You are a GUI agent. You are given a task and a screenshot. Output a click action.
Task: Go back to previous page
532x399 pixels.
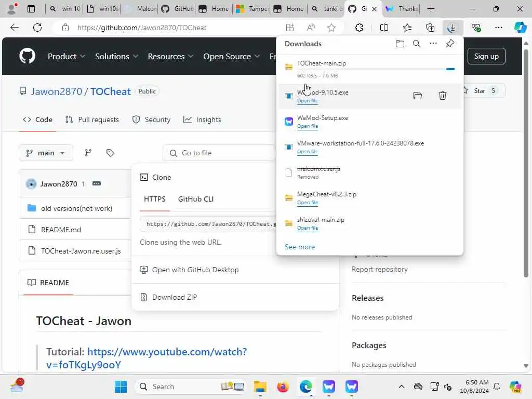15,28
